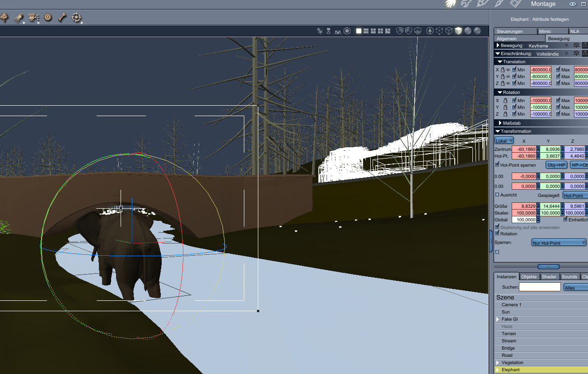Toggle the Einheitlich checkbox
The height and width of the screenshot is (374, 588).
[565, 220]
